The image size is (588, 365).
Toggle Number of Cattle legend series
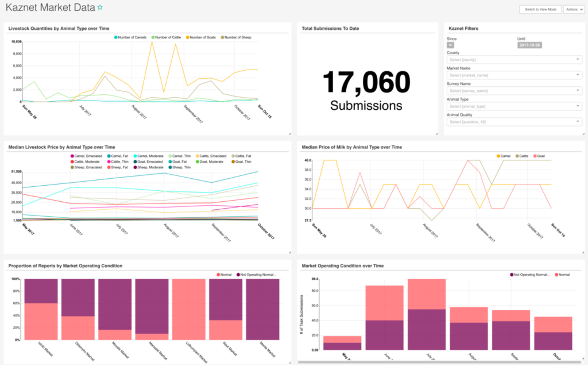(166, 37)
